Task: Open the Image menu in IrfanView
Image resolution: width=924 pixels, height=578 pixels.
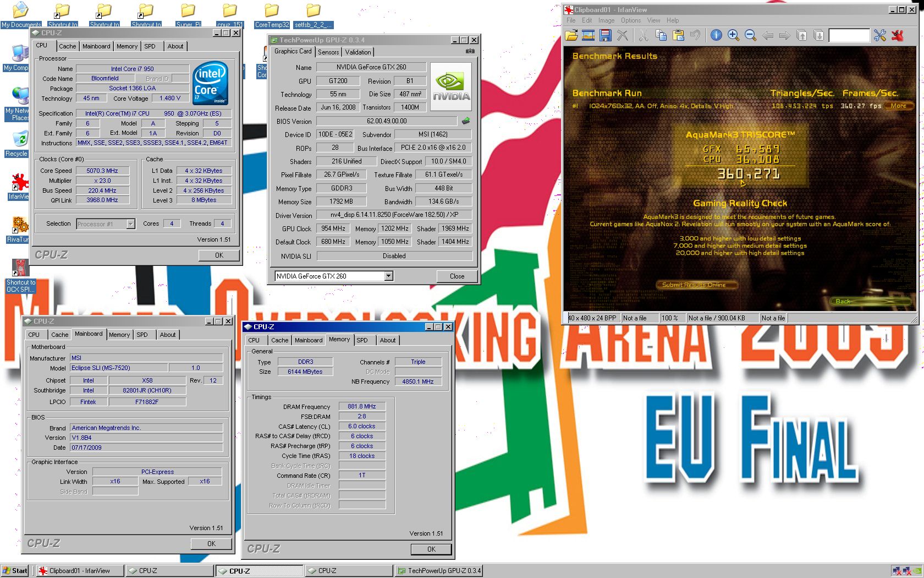Action: pos(606,20)
